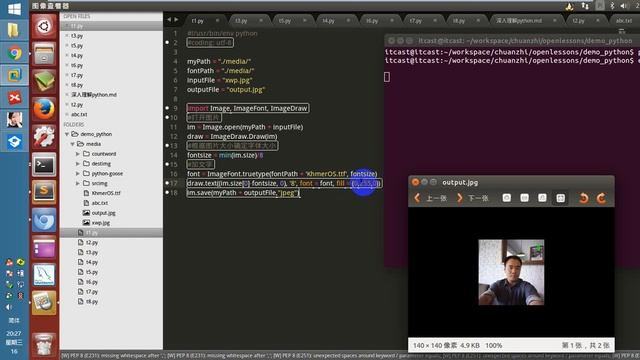Viewport: 640px width, 360px height.
Task: Open MySQL Workbench in launcher
Action: pyautogui.click(x=44, y=276)
